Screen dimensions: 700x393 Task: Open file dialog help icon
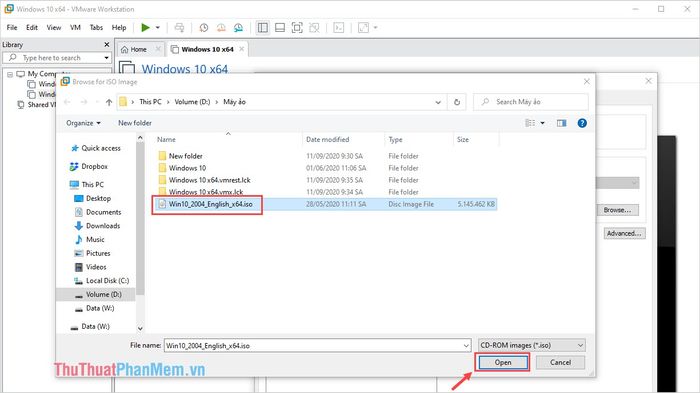click(582, 123)
